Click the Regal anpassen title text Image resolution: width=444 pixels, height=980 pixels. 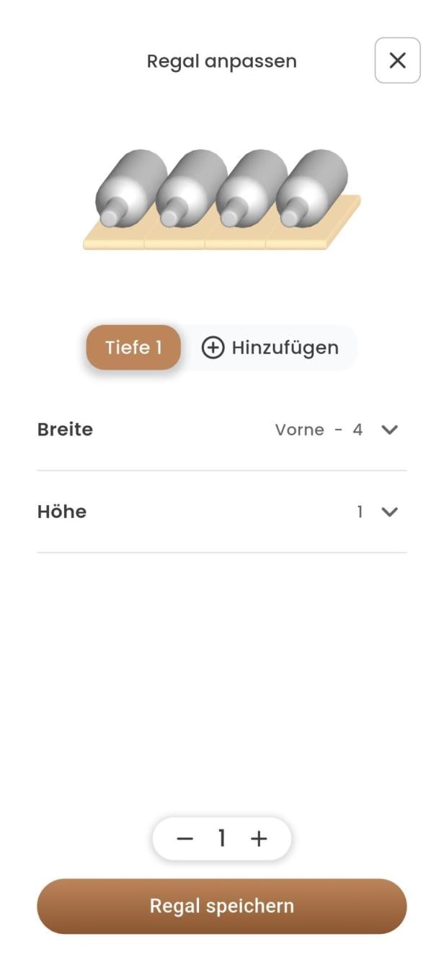(221, 61)
